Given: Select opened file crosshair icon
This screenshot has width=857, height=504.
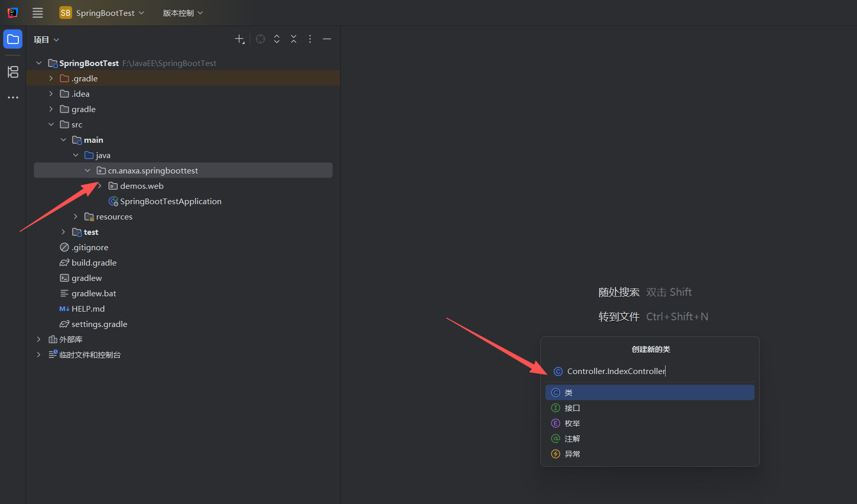Looking at the screenshot, I should coord(260,39).
